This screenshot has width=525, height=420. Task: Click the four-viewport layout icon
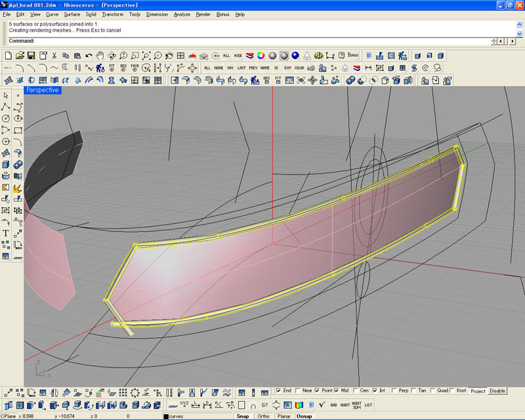tap(180, 56)
